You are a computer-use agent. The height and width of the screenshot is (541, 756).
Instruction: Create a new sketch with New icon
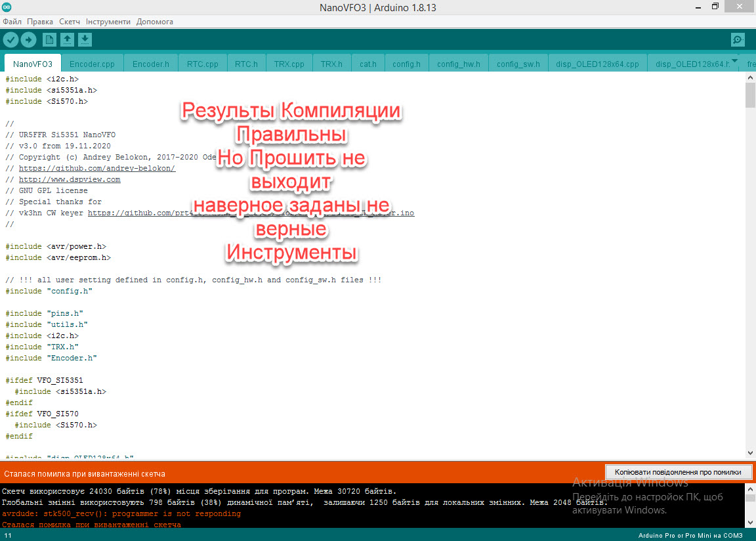pyautogui.click(x=49, y=40)
